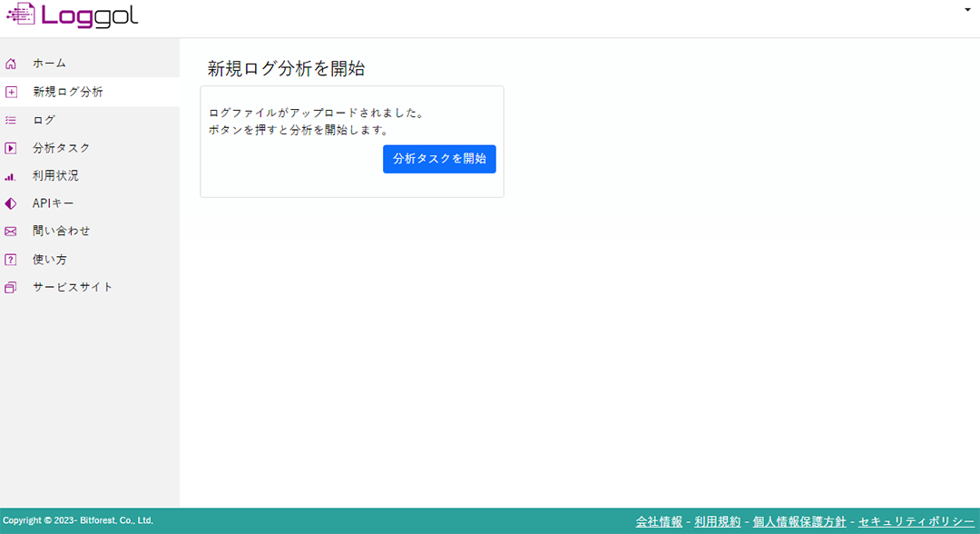Click the plus-box icon for 新規ログ分析
Image resolution: width=980 pixels, height=534 pixels.
(11, 92)
